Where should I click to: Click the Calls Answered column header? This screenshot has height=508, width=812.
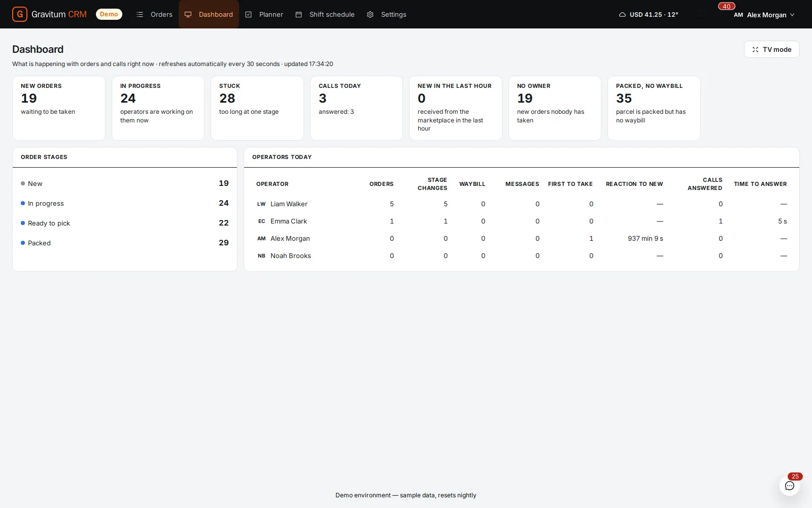(x=705, y=184)
